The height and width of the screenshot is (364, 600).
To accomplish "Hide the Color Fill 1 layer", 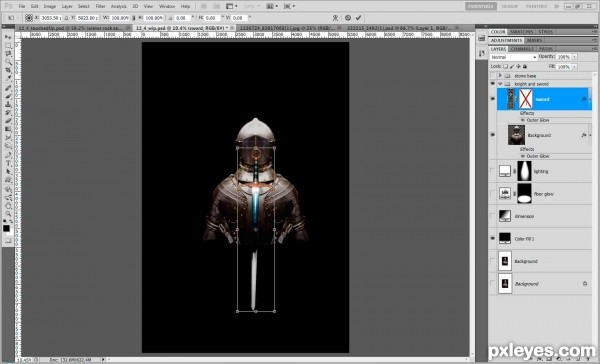I will (x=492, y=238).
